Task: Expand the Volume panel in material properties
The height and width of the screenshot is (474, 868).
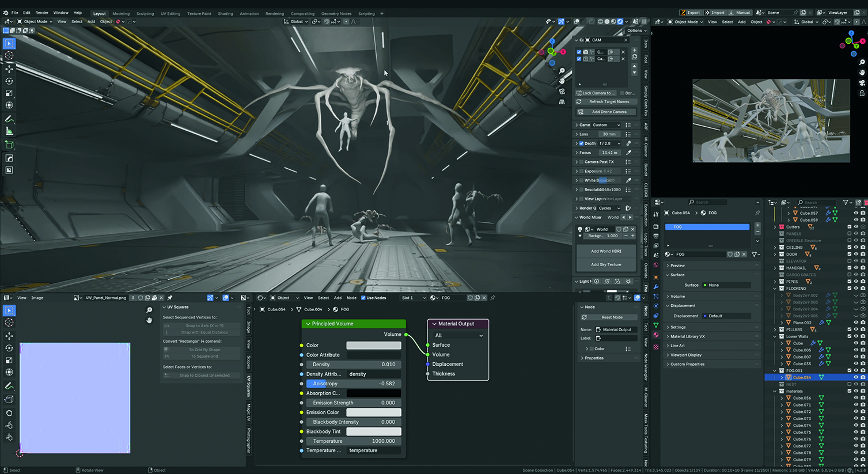Action: (678, 296)
